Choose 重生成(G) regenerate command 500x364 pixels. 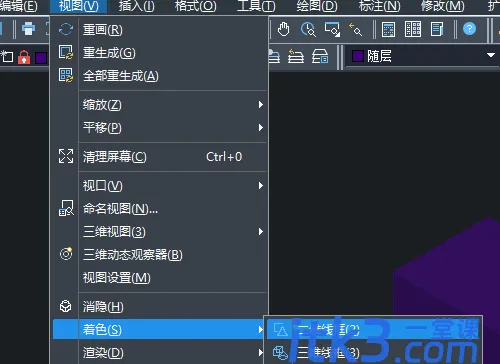tap(159, 53)
